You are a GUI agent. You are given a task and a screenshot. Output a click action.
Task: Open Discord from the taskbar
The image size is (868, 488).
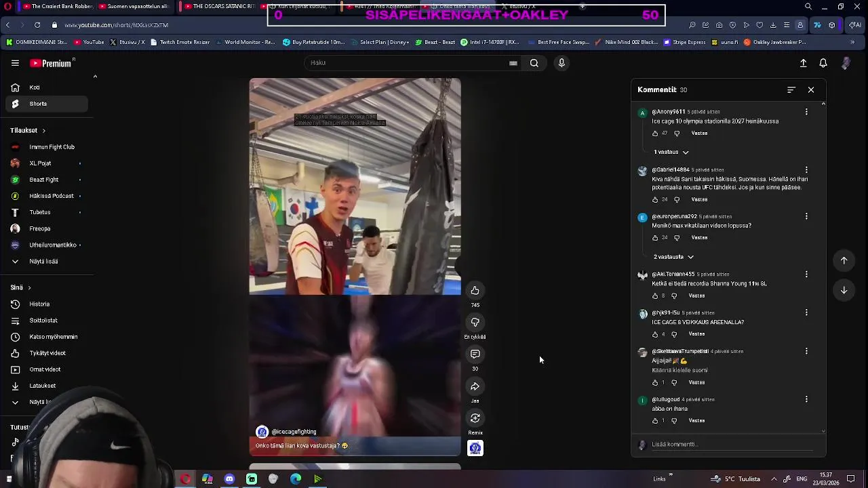click(229, 479)
